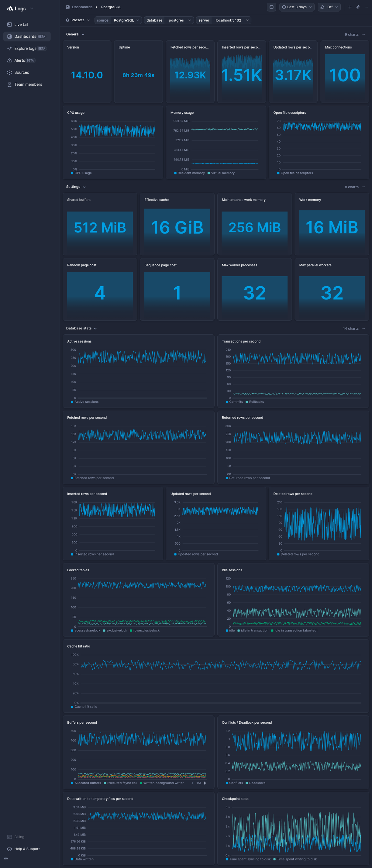Toggle CPU usage legend series
Screen dimensions: 372x868
[x=81, y=173]
